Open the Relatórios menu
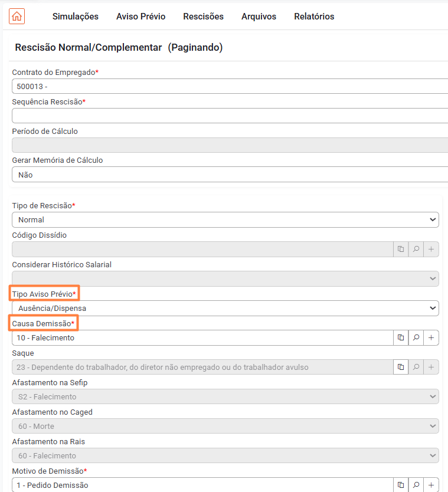448x492 pixels. (x=314, y=17)
